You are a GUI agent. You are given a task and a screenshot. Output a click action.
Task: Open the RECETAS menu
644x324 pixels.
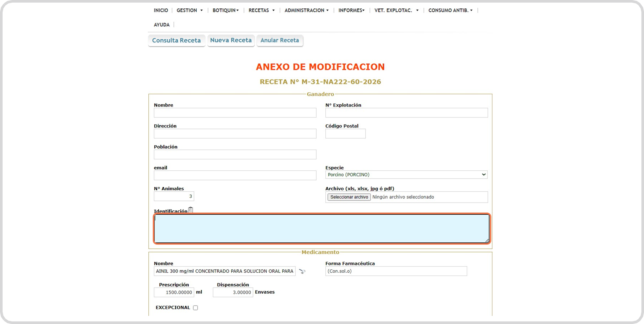(x=261, y=10)
